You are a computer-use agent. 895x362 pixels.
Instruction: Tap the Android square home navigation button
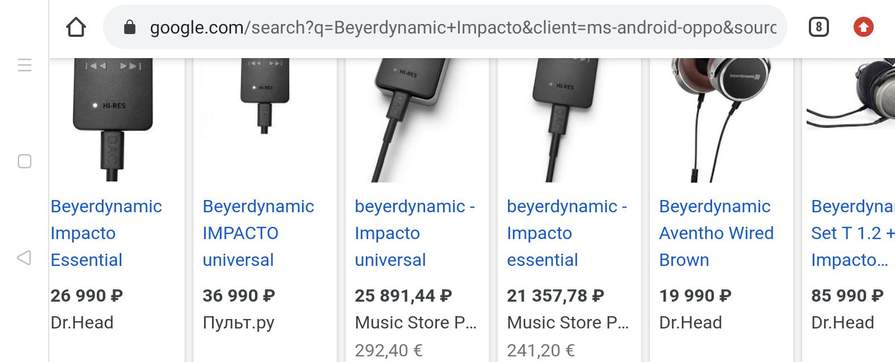(x=25, y=162)
